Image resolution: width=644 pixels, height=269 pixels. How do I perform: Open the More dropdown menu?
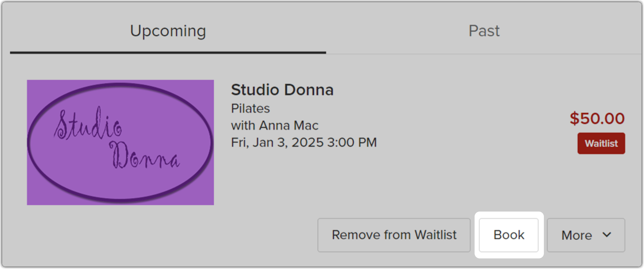pyautogui.click(x=586, y=235)
